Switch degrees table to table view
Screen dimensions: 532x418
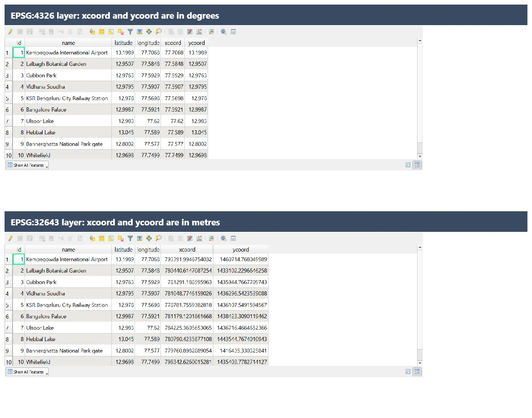point(417,165)
